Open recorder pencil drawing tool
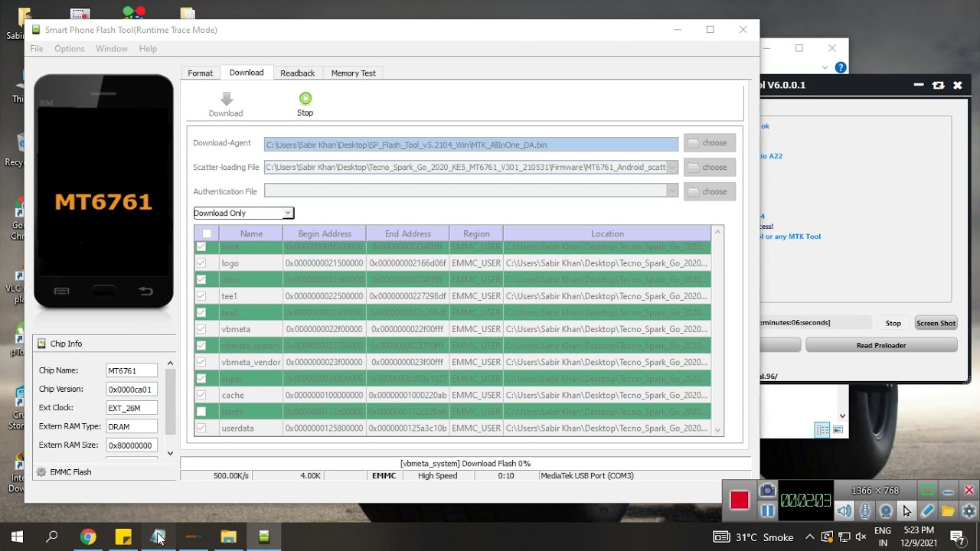980x551 pixels. [x=927, y=510]
